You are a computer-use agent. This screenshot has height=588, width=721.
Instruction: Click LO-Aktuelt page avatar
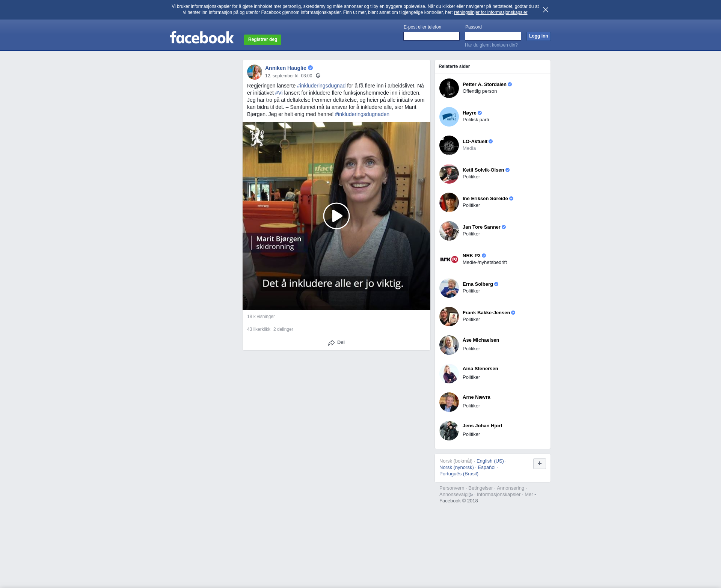(x=449, y=145)
